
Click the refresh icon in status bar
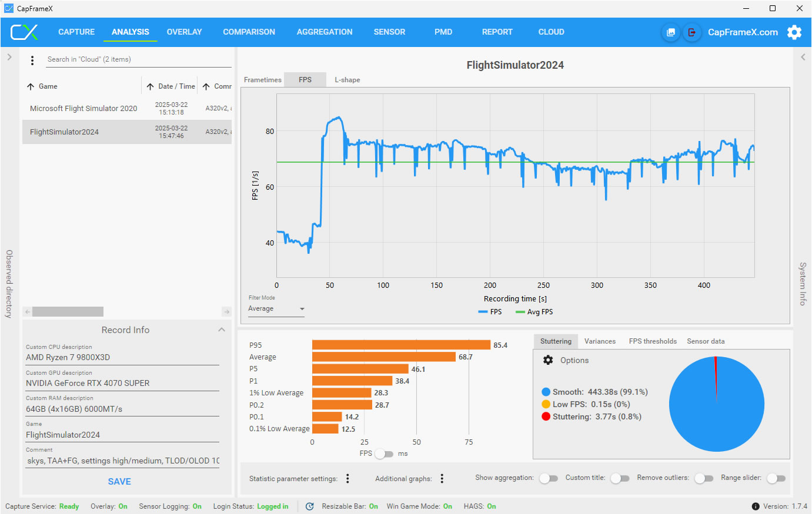310,506
